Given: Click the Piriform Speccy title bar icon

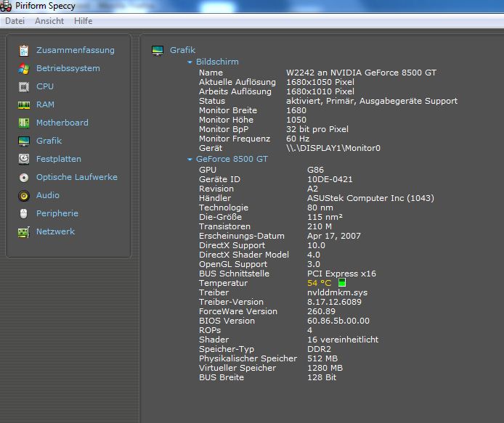Looking at the screenshot, I should [6, 7].
